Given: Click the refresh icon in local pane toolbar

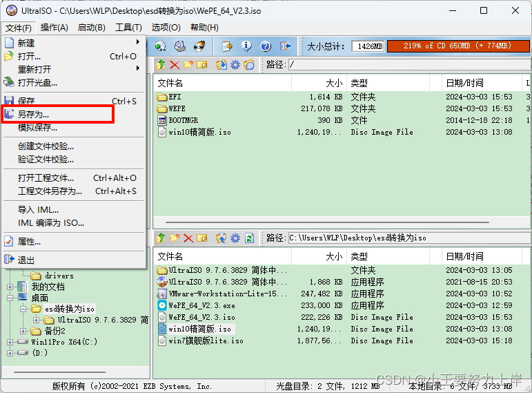Looking at the screenshot, I should [x=249, y=238].
